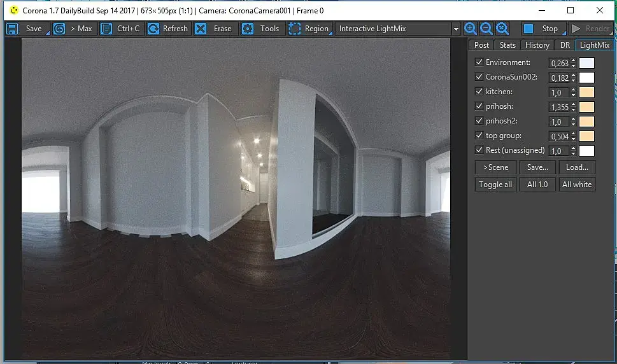
Task: Disable the top group checkbox
Action: coord(479,135)
